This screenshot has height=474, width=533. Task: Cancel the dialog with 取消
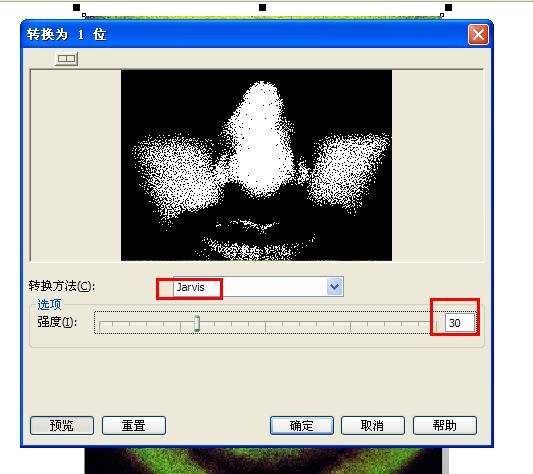[x=373, y=425]
